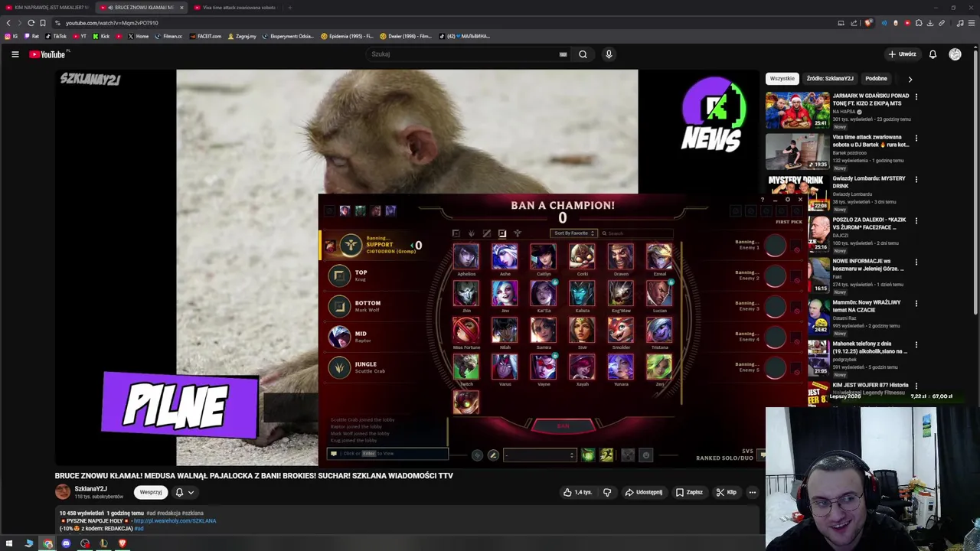Start voice search with microphone icon

(609, 54)
